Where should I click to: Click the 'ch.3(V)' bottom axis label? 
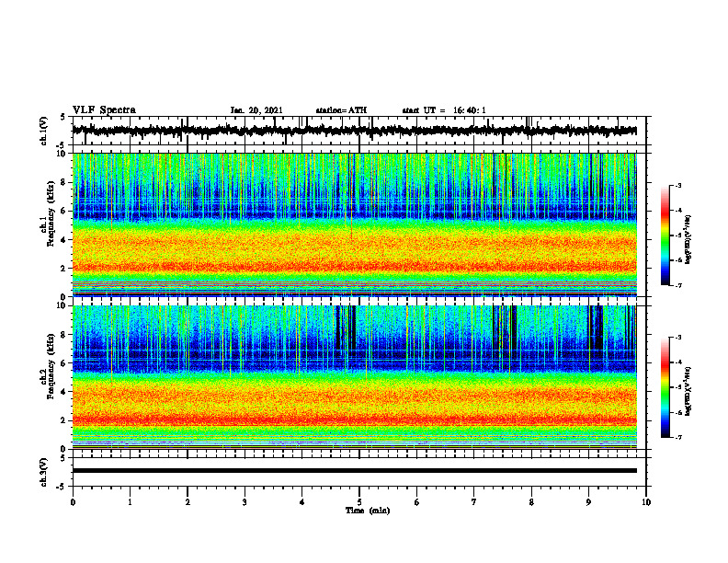(x=44, y=473)
